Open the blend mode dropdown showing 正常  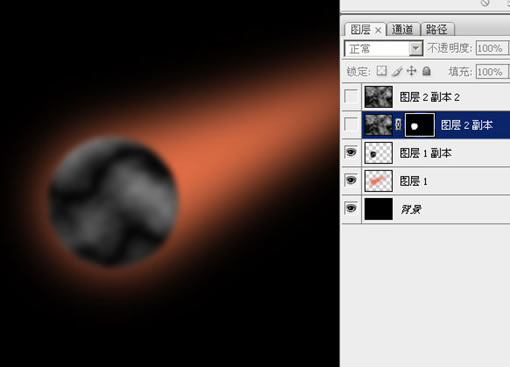point(384,49)
